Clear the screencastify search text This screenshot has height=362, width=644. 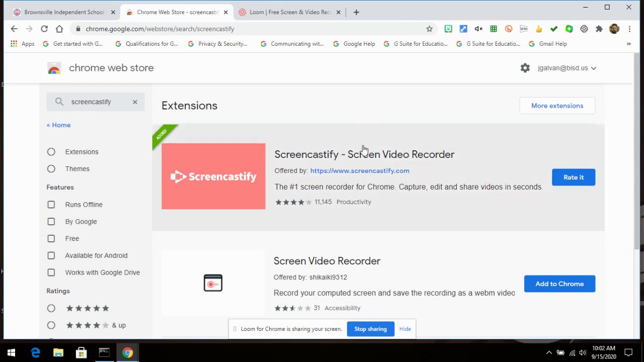135,102
